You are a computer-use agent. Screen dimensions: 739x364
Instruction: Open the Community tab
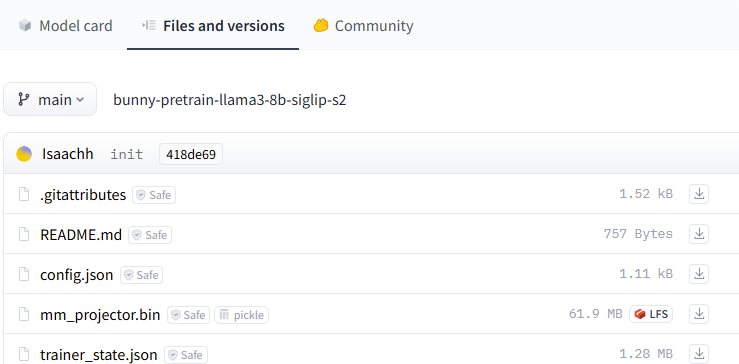(x=363, y=25)
